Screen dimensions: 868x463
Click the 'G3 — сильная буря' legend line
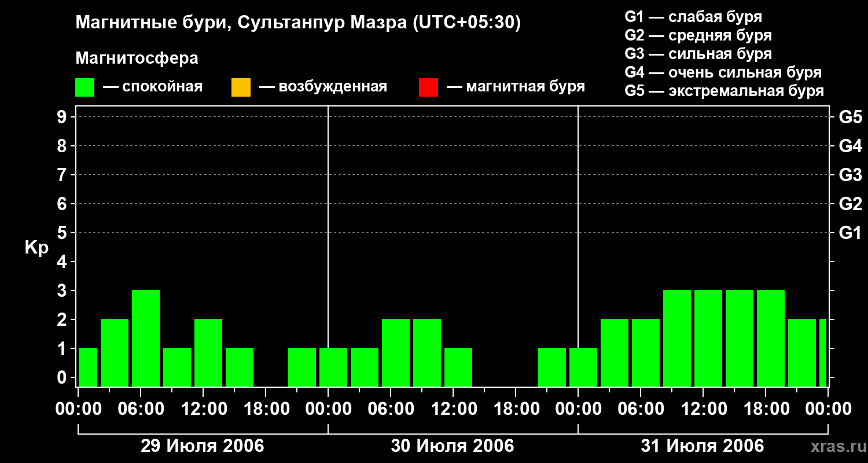(x=698, y=54)
